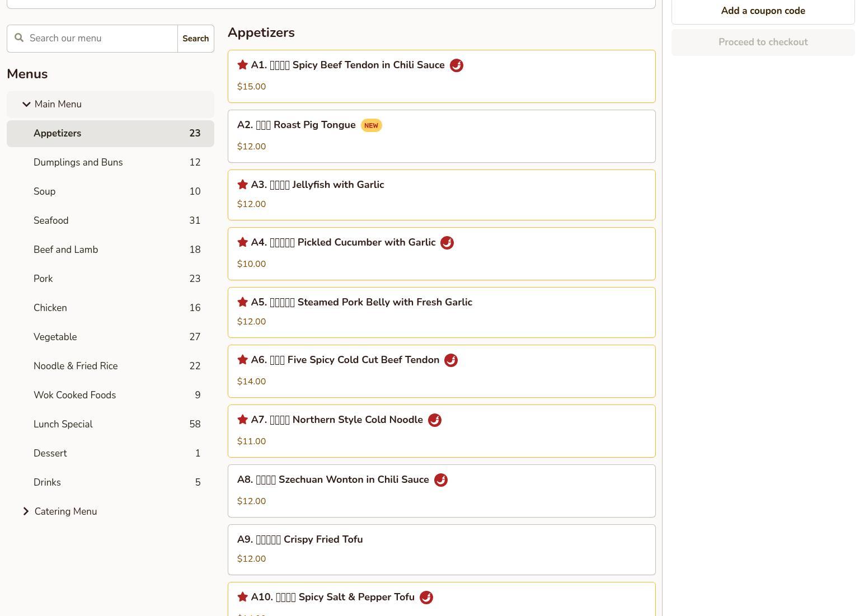The height and width of the screenshot is (616, 864).
Task: Click the count 58 beside Lunch Special
Action: (195, 425)
